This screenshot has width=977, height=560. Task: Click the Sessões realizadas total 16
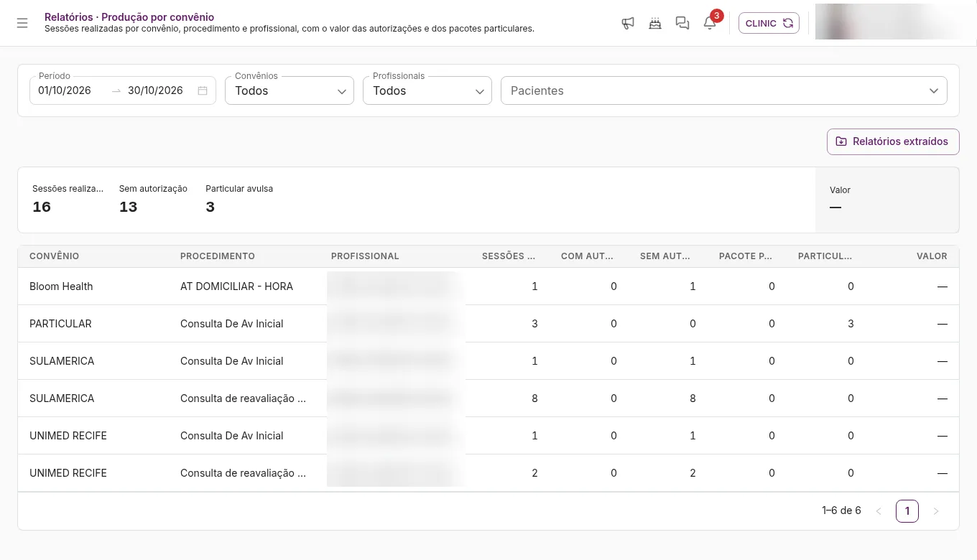(42, 207)
